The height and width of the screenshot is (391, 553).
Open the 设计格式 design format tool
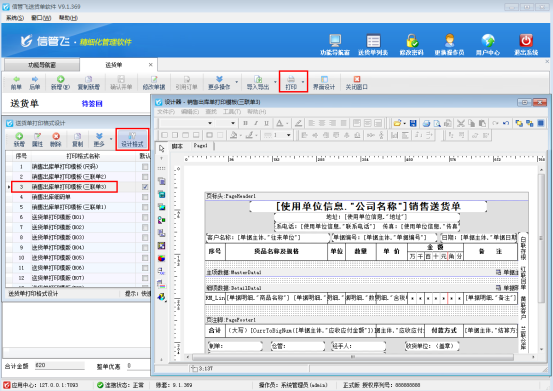[132, 140]
